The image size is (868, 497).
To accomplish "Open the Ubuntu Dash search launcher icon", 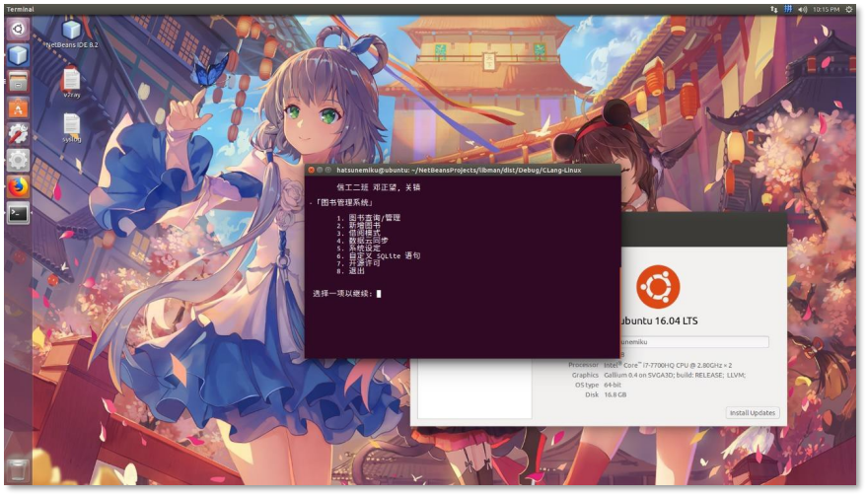I will (18, 29).
